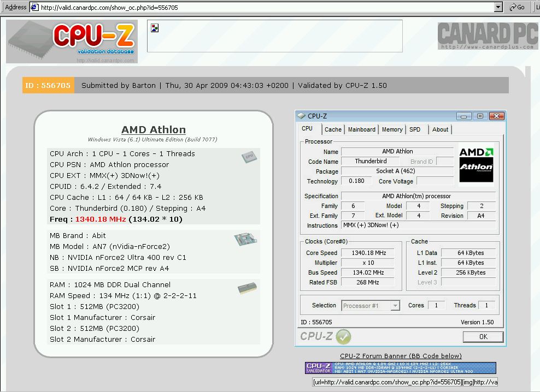Click the Technology value 0.180

point(357,181)
